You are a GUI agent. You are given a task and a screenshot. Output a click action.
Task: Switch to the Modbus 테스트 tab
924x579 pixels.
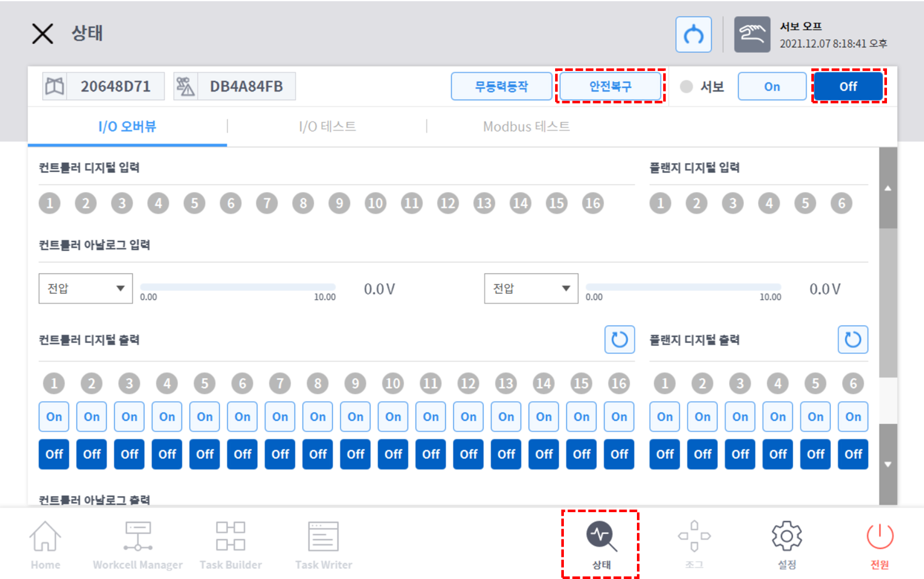[x=526, y=126]
